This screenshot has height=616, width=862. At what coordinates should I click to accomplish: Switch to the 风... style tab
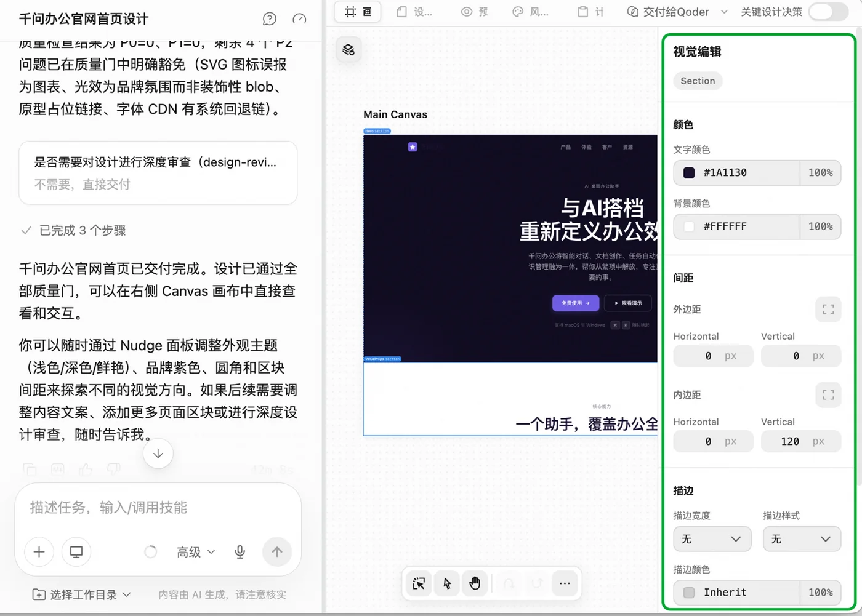point(530,12)
